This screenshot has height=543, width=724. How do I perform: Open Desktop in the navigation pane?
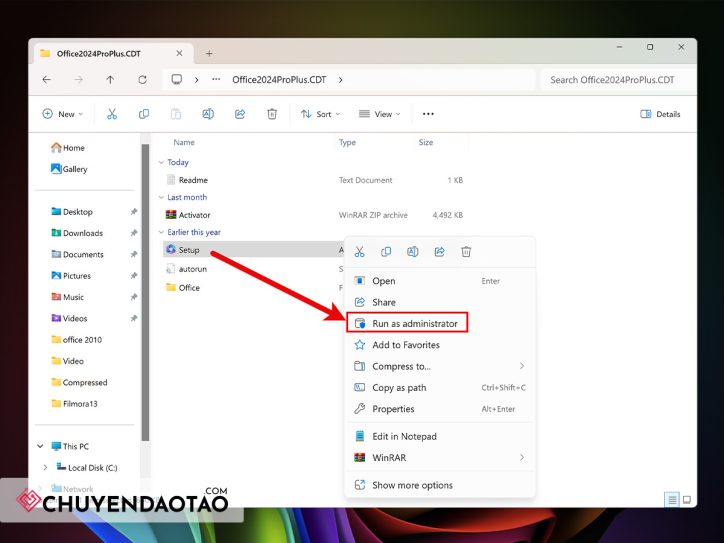click(x=72, y=211)
